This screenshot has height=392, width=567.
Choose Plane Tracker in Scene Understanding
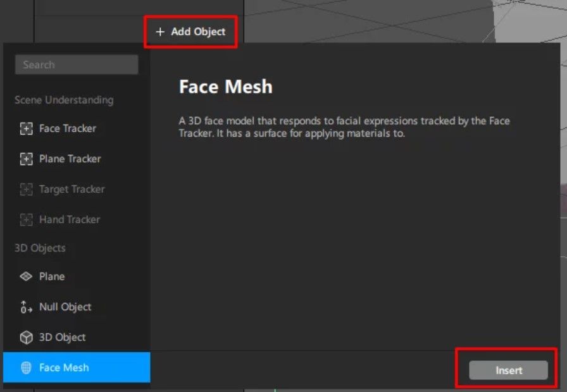(77, 159)
